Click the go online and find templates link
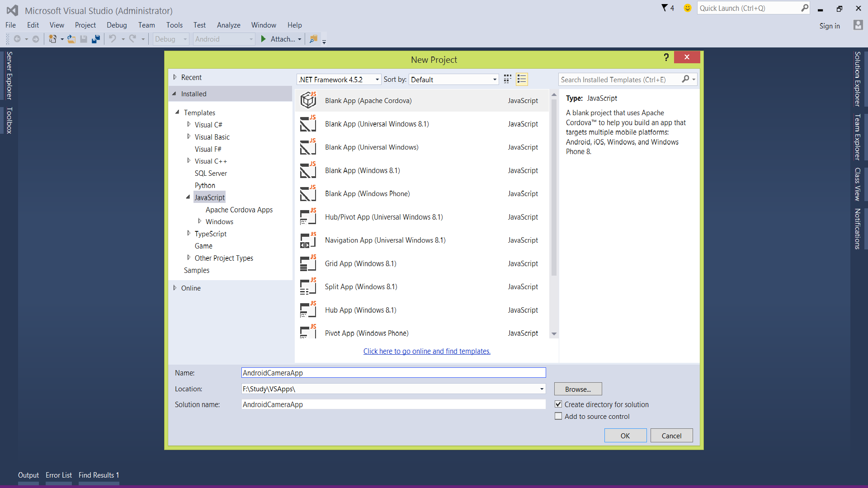This screenshot has height=488, width=868. tap(427, 351)
